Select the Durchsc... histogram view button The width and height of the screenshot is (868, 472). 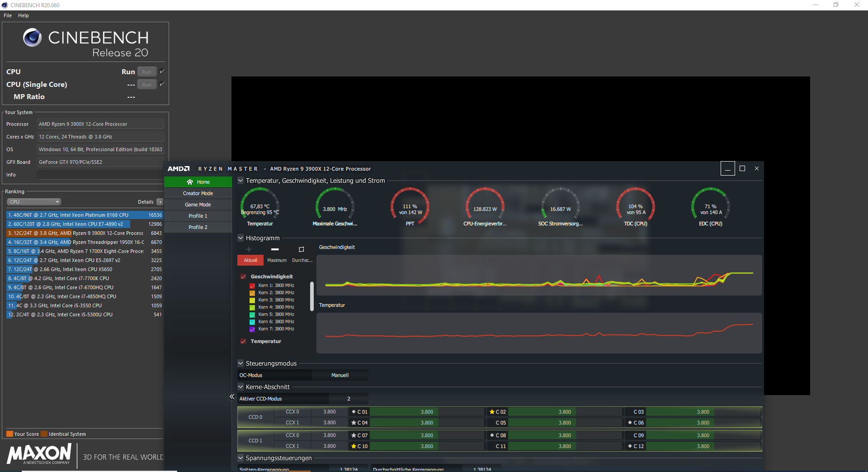(x=302, y=260)
